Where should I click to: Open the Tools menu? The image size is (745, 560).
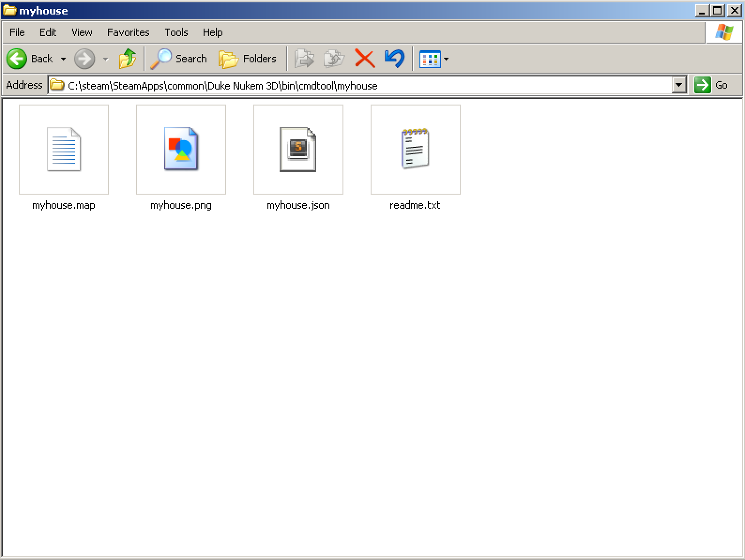tap(176, 32)
